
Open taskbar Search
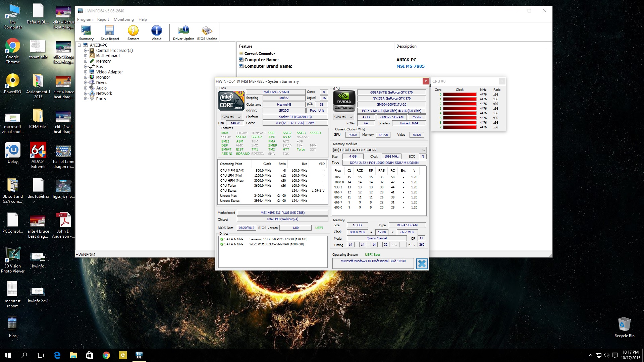24,355
